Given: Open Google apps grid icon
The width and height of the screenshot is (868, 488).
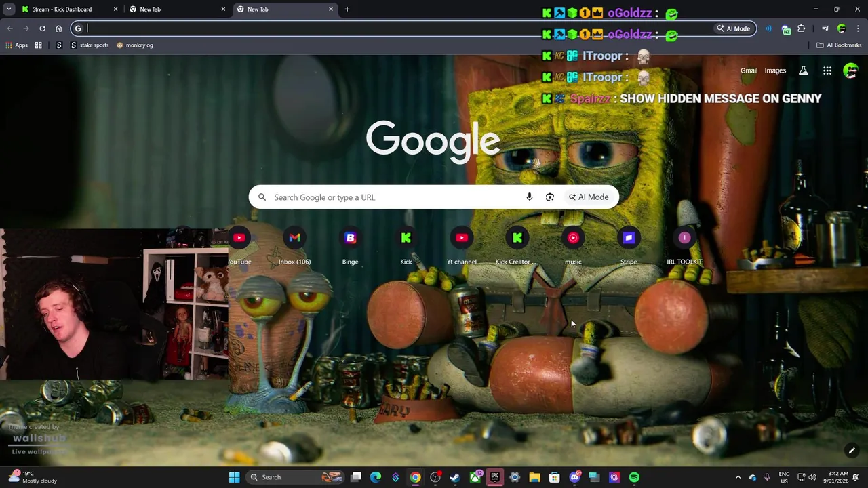Looking at the screenshot, I should (827, 70).
